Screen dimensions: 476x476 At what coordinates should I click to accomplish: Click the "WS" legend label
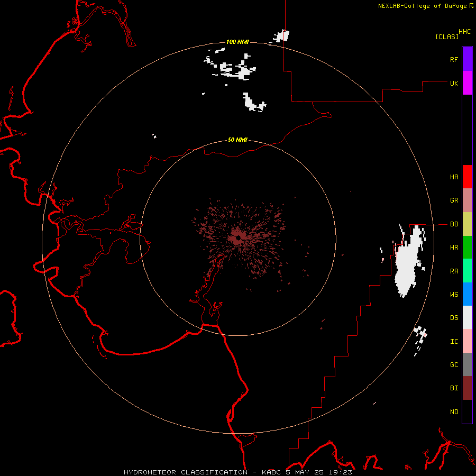tap(454, 295)
